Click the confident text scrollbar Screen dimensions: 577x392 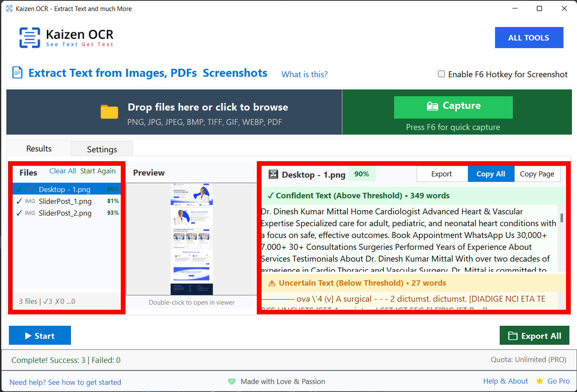coord(561,218)
